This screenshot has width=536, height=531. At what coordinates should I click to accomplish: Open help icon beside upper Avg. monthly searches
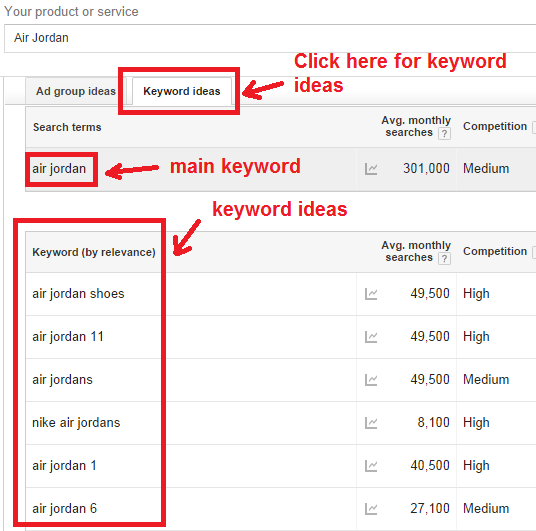(x=444, y=134)
